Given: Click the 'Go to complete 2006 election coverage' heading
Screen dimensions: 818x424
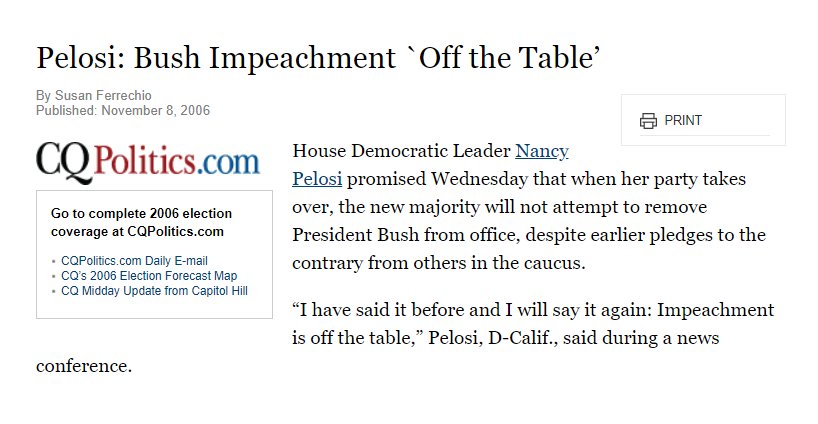Looking at the screenshot, I should pos(141,222).
